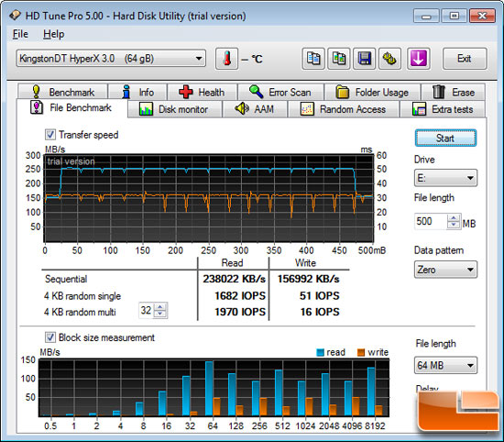Screen dimensions: 504x442
Task: Click the blue read legend swatch
Action: [x=320, y=352]
